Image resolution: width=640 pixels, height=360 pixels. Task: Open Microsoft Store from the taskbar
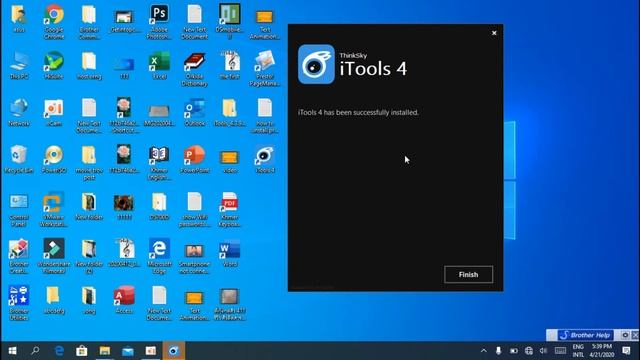(x=82, y=351)
